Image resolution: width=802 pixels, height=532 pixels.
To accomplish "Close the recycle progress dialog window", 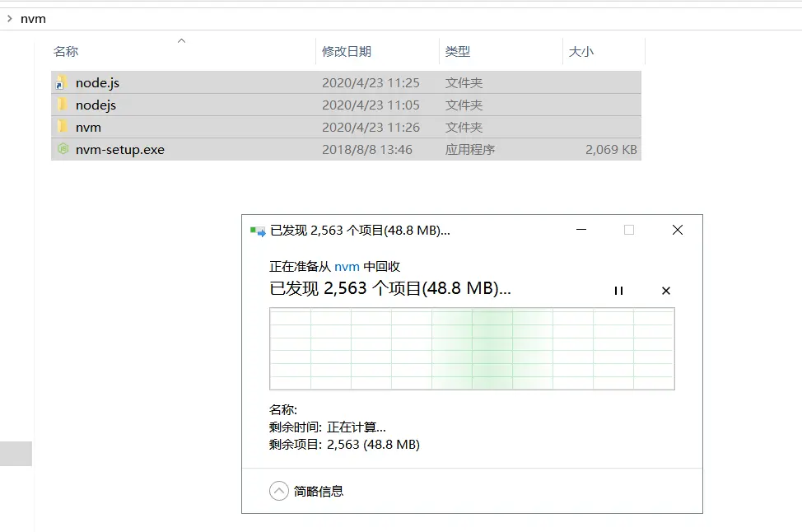I will [677, 231].
